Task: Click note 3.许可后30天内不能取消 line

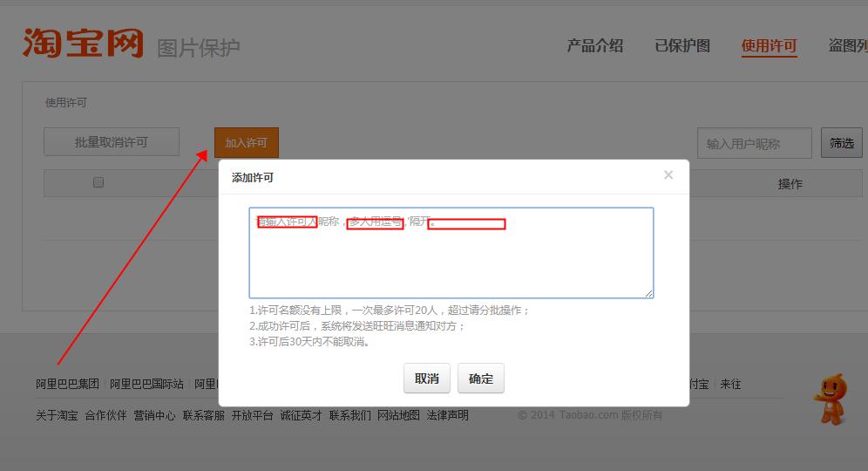Action: (x=309, y=341)
